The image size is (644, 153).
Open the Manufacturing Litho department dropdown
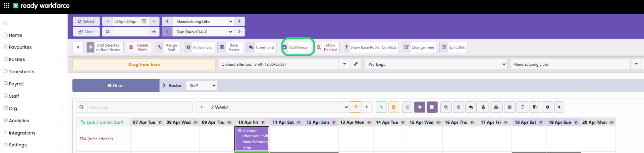coord(204,21)
